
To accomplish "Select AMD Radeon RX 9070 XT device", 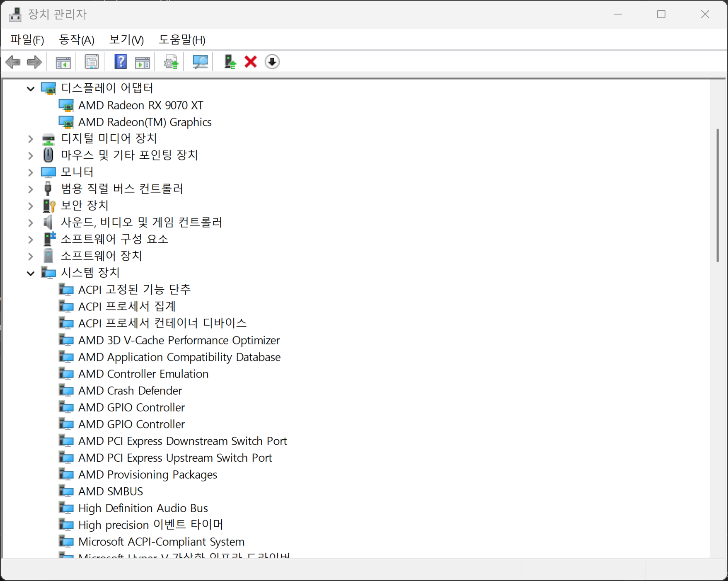I will 141,105.
